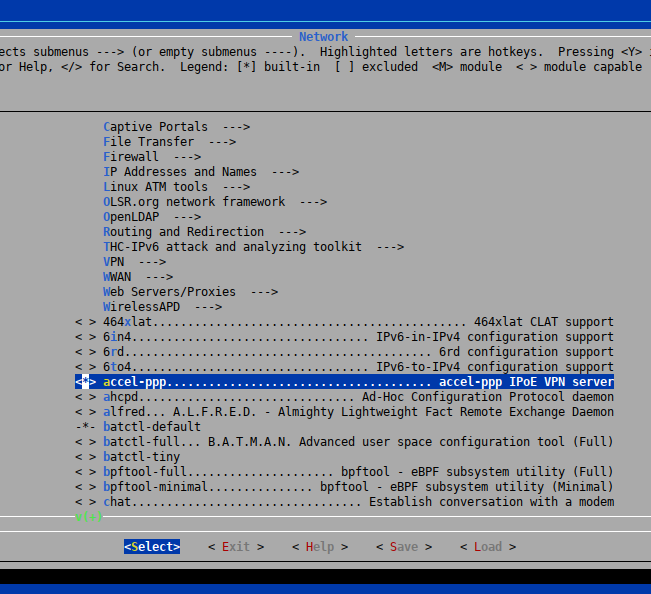Toggle 6in4 IPv6-in-IPv4 configuration checkbox
651x594 pixels.
[x=85, y=337]
